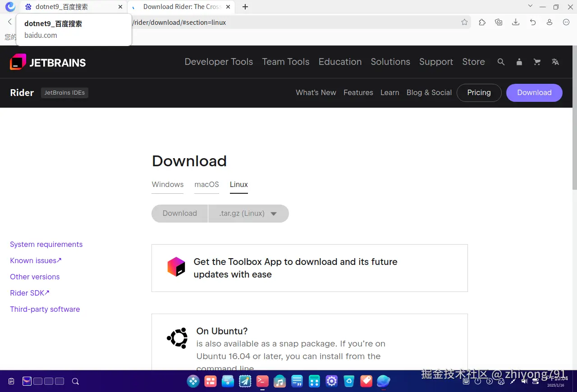Open the Rider SDK link
The width and height of the screenshot is (577, 392).
30,293
